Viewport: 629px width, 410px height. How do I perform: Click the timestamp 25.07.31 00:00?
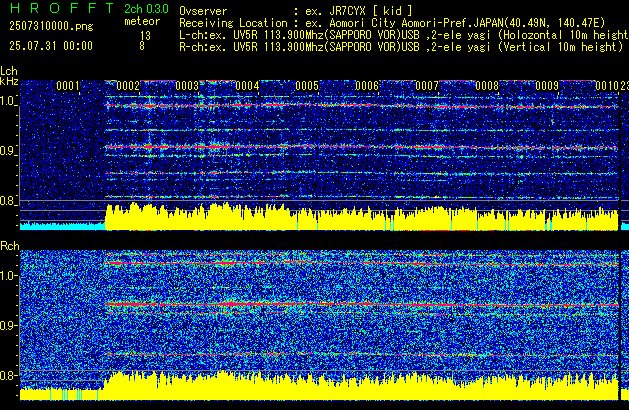[51, 46]
